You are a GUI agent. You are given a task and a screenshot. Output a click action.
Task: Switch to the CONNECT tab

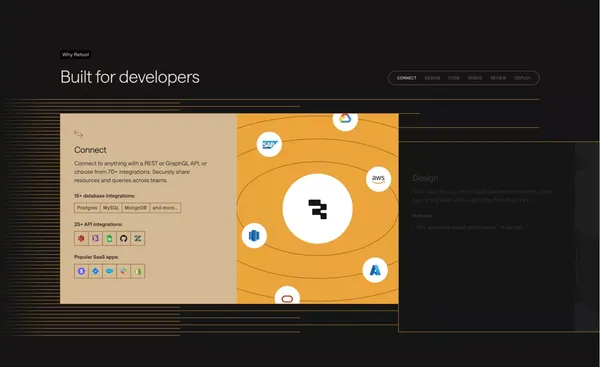(406, 78)
